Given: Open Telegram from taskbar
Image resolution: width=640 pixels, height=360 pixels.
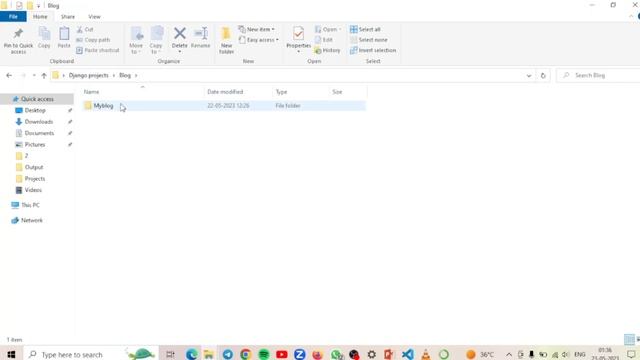Looking at the screenshot, I should coord(228,354).
